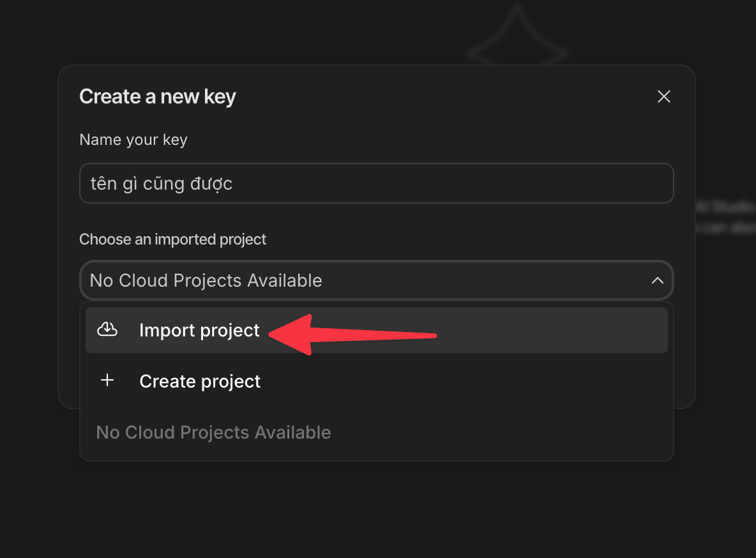The image size is (756, 558).
Task: Collapse the project list with the chevron-up arrow
Action: pyautogui.click(x=657, y=280)
